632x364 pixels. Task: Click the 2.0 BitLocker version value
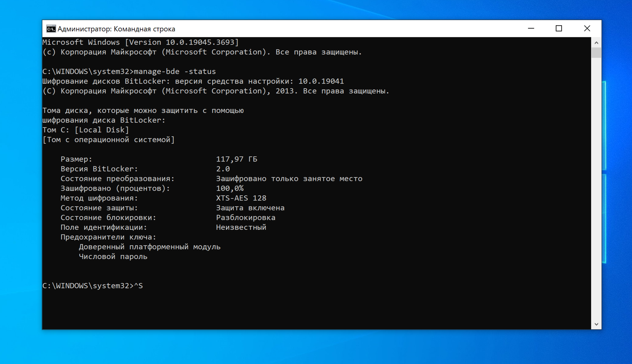click(223, 169)
